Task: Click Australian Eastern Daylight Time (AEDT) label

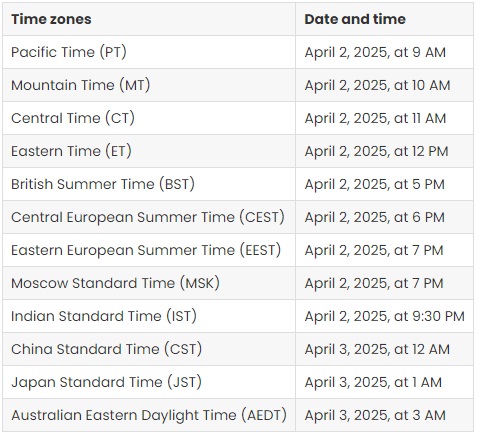Action: 149,415
